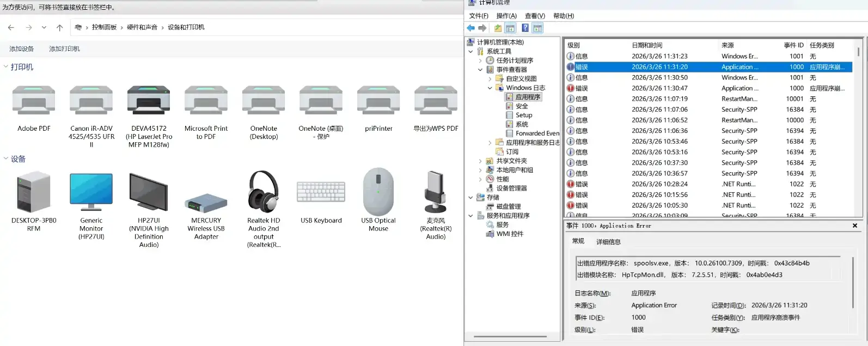Viewport: 868px width, 346px height.
Task: Collapse the 事件查看器 tree node
Action: pos(480,70)
